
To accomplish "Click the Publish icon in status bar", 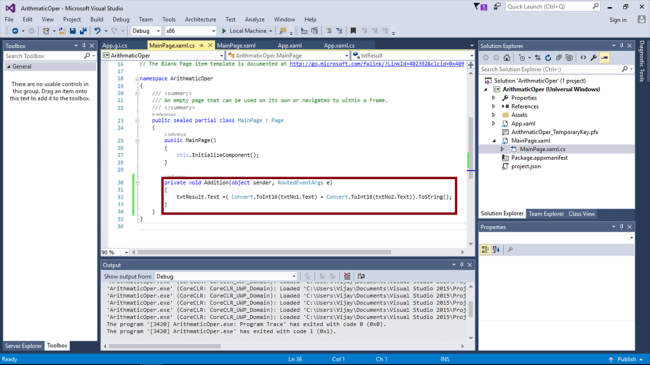I will click(x=611, y=359).
